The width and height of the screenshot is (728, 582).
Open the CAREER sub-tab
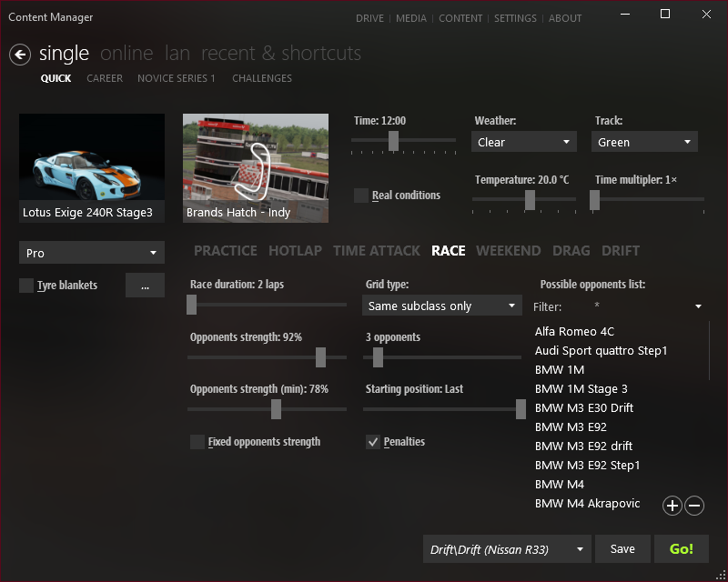[105, 78]
